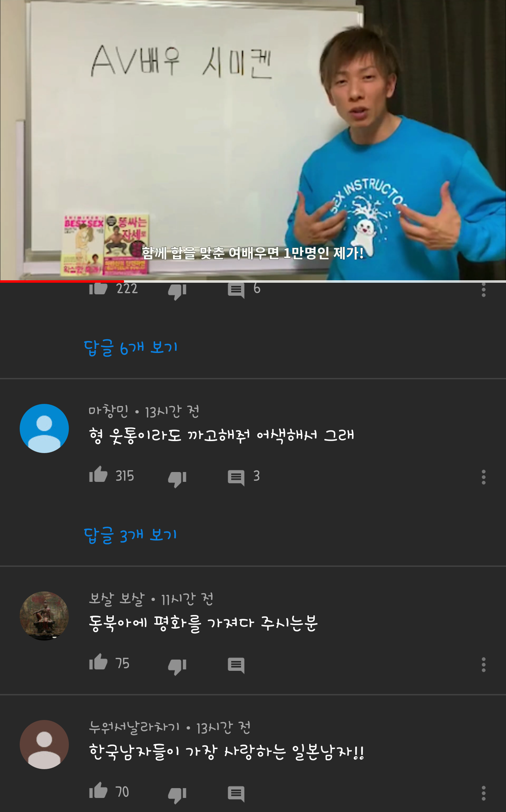Open more options for 보살 보살 comment
The width and height of the screenshot is (506, 812).
(484, 665)
